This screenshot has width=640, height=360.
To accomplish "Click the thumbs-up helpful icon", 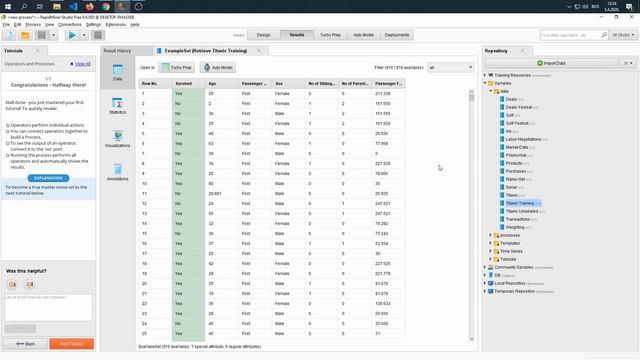I will pyautogui.click(x=12, y=284).
